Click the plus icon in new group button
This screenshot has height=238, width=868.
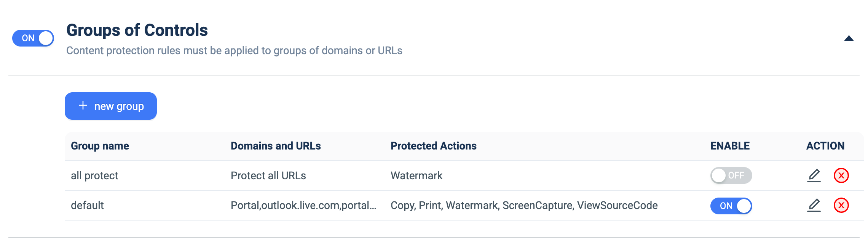83,106
